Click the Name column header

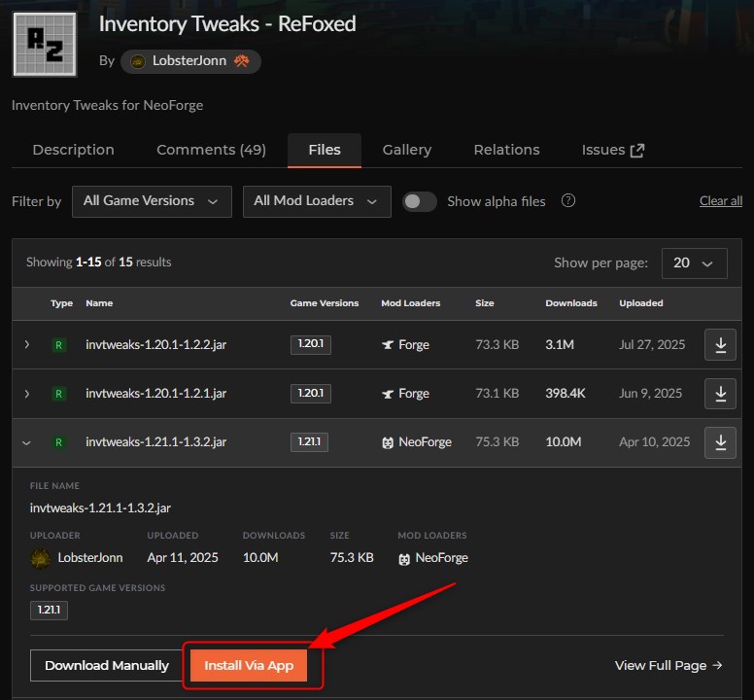pyautogui.click(x=99, y=303)
